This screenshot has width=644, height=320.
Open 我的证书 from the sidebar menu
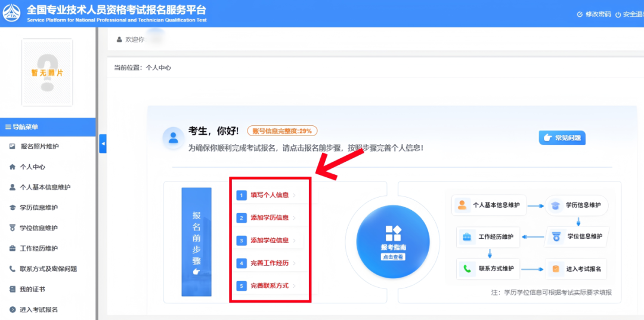32,289
